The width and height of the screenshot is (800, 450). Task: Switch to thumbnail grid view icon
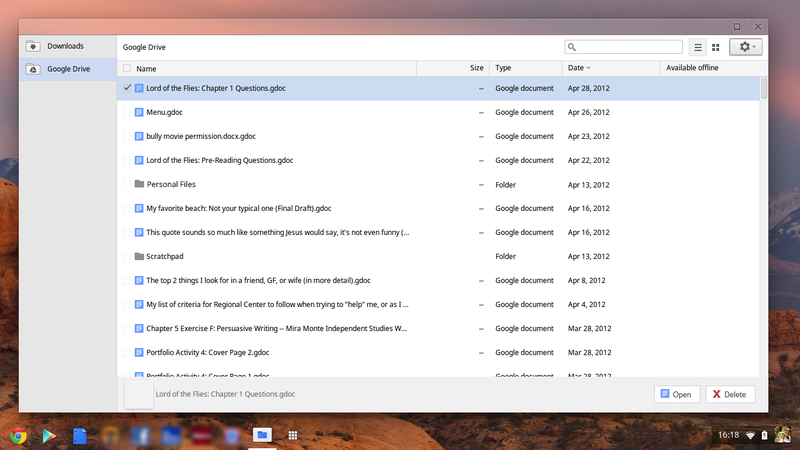(715, 47)
